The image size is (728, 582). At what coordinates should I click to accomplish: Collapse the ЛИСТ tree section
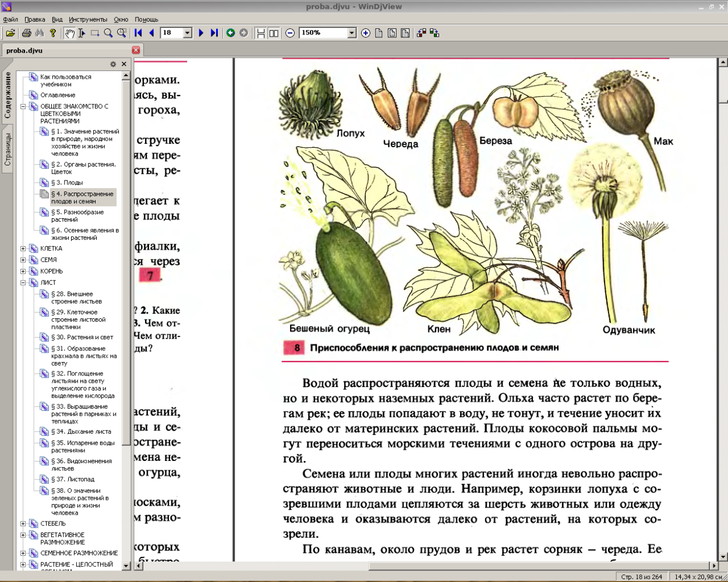tap(23, 283)
